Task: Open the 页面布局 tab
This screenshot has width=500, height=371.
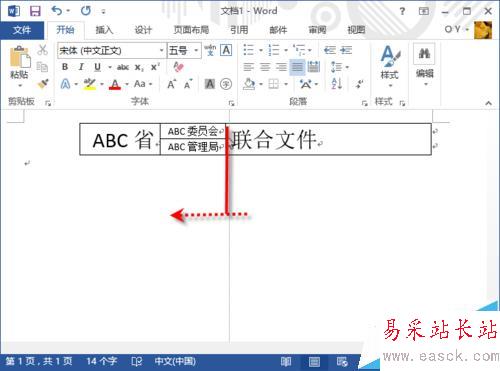Action: tap(191, 30)
